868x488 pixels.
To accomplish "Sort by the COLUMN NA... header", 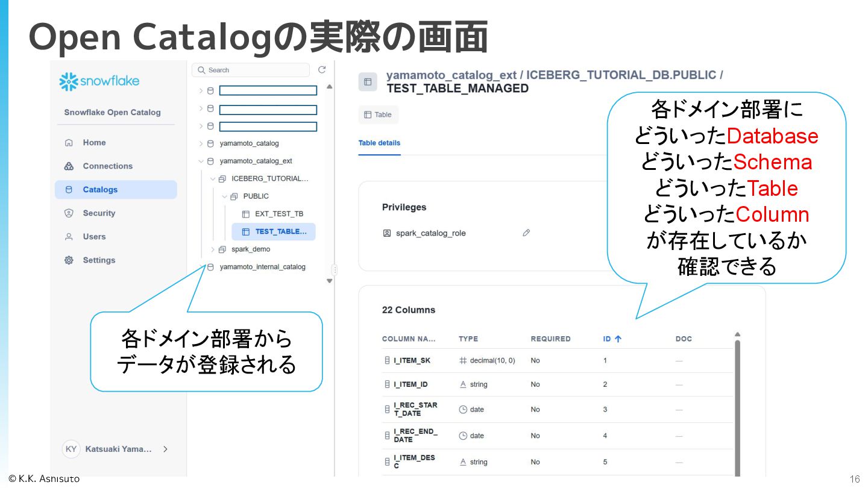I will pos(409,339).
